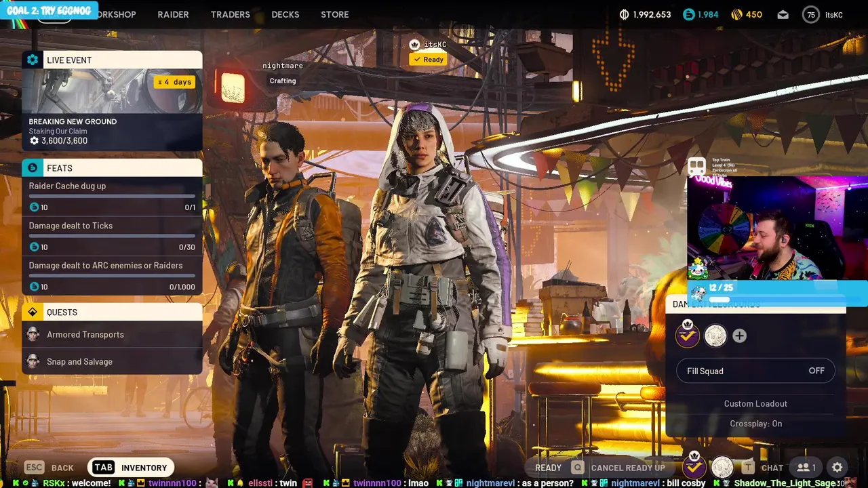Open the TRADERS tab
This screenshot has height=488, width=868.
pyautogui.click(x=230, y=14)
